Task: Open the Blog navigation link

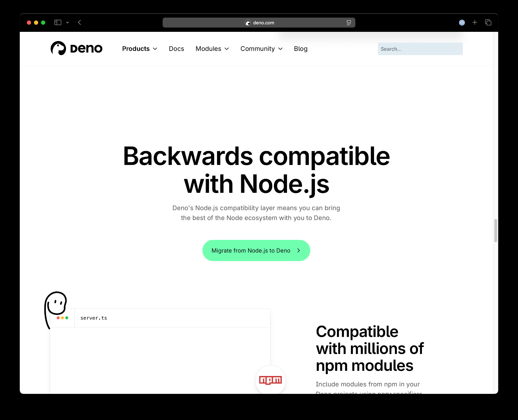Action: click(x=301, y=49)
